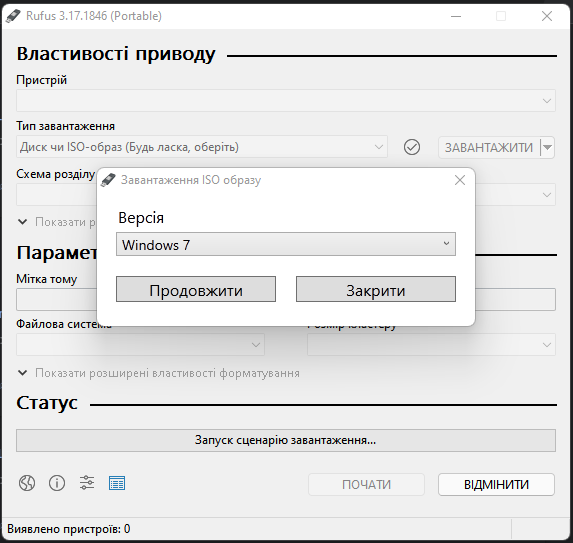Click the ПОЧАТИ button

click(366, 485)
